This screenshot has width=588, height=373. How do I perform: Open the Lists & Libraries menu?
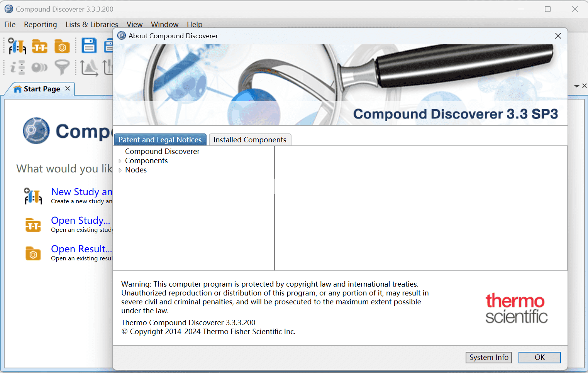[92, 24]
